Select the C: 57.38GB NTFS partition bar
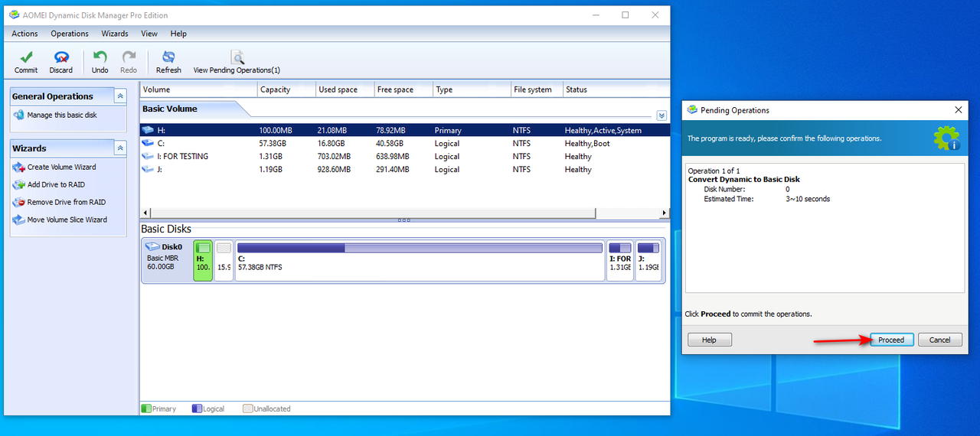 (420, 260)
